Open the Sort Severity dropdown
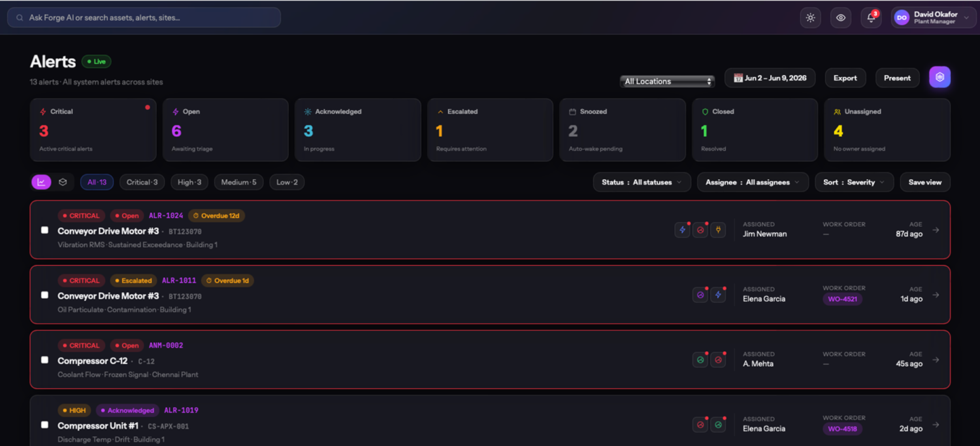Viewport: 980px width, 446px height. tap(854, 182)
